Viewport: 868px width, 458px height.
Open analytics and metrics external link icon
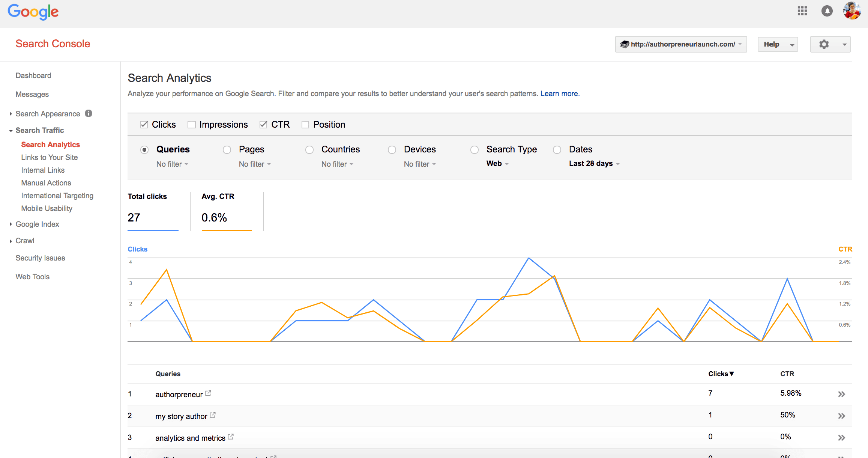231,437
